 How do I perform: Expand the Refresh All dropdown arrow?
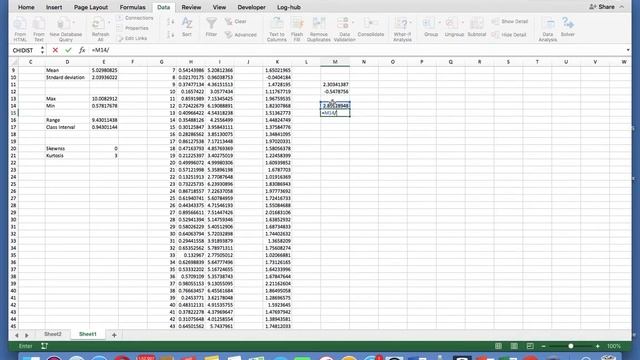(x=109, y=23)
